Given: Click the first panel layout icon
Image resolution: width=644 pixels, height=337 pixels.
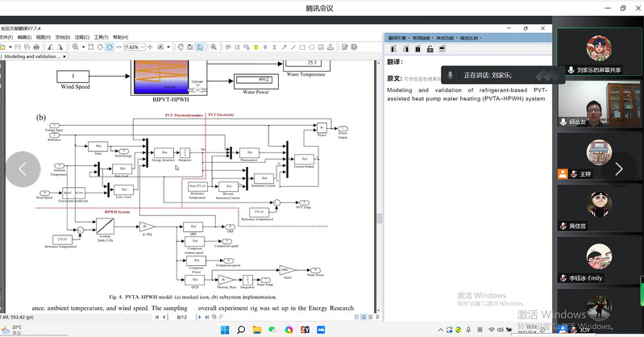Looking at the screenshot, I should click(x=393, y=49).
